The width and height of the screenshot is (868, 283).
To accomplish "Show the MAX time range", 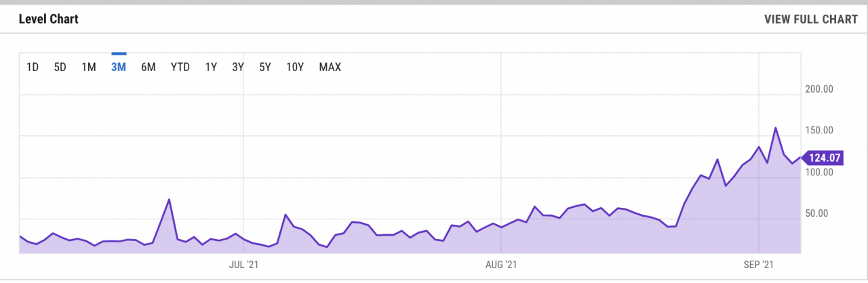I will [330, 67].
